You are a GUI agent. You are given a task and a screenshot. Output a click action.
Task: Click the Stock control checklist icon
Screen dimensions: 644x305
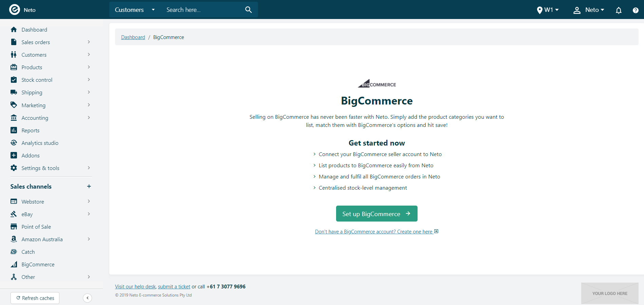[x=14, y=80]
